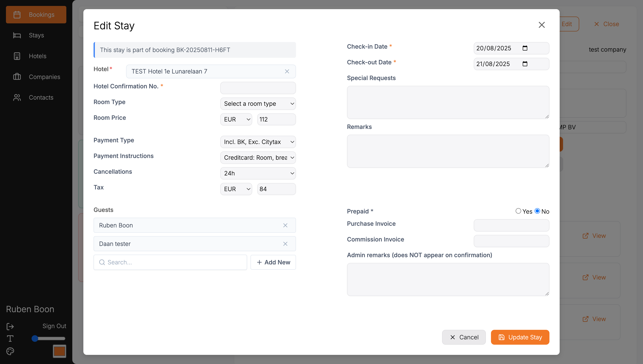The height and width of the screenshot is (364, 643).
Task: Click the guest Search field
Action: coord(170,262)
